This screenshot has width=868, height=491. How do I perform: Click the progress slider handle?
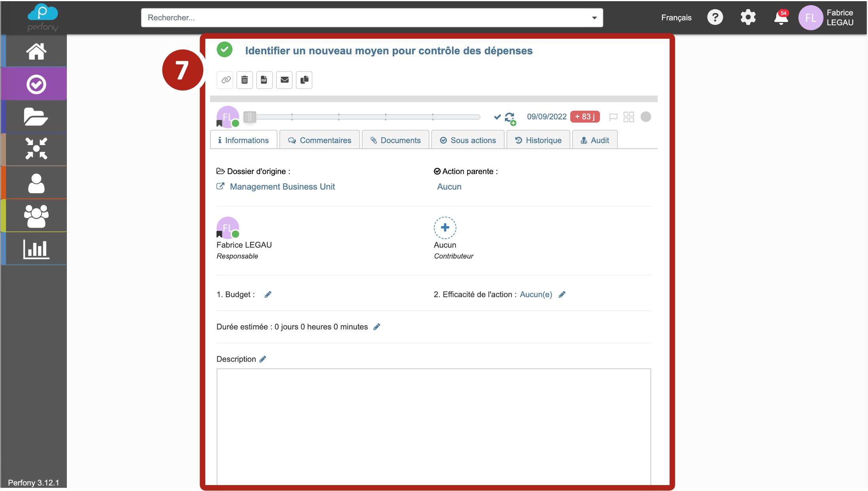click(x=250, y=117)
